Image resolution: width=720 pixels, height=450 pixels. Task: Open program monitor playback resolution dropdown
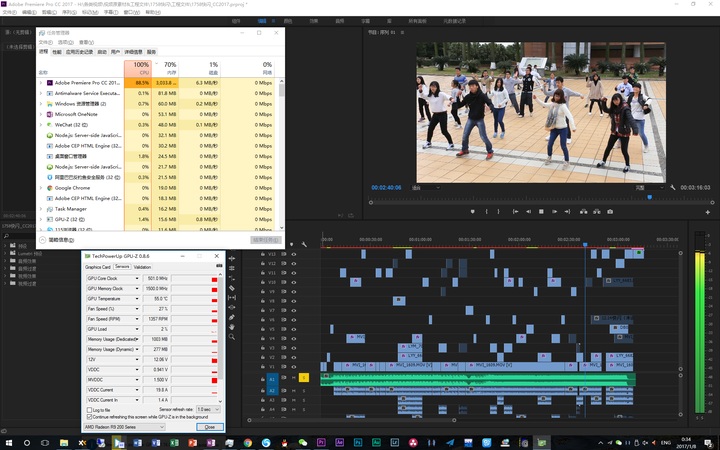[x=649, y=187]
